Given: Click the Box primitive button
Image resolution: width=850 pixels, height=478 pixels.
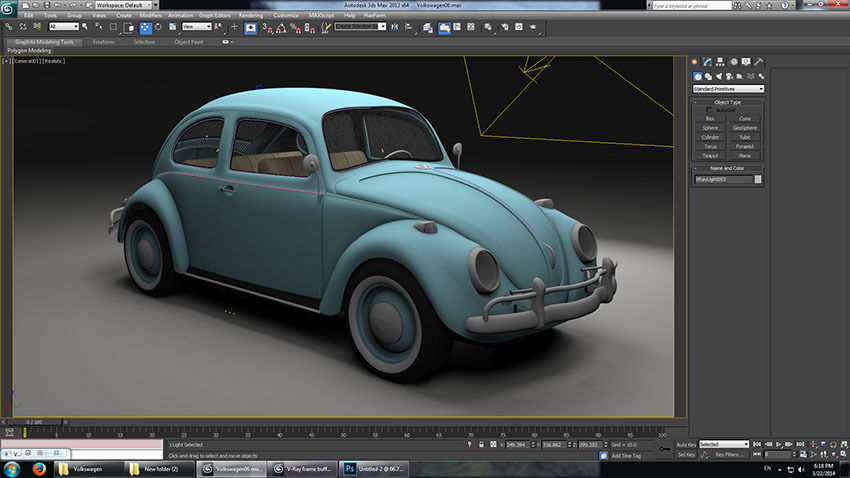Looking at the screenshot, I should pyautogui.click(x=710, y=119).
